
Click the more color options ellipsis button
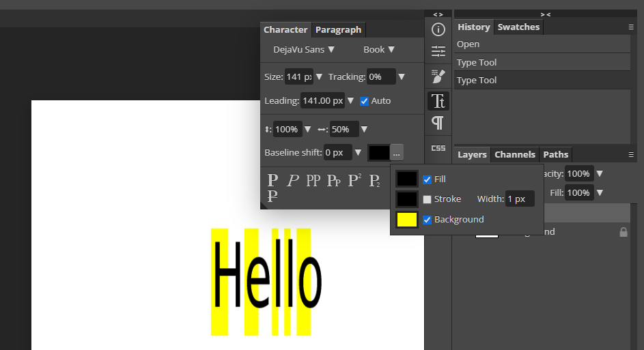396,153
